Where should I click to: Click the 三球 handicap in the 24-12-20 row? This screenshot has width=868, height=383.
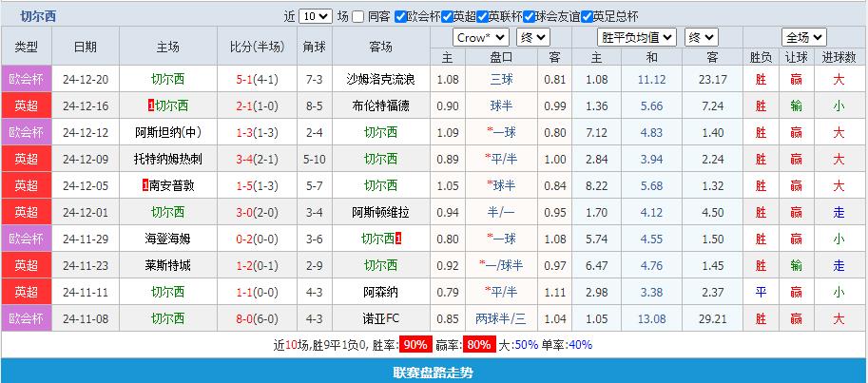(502, 79)
